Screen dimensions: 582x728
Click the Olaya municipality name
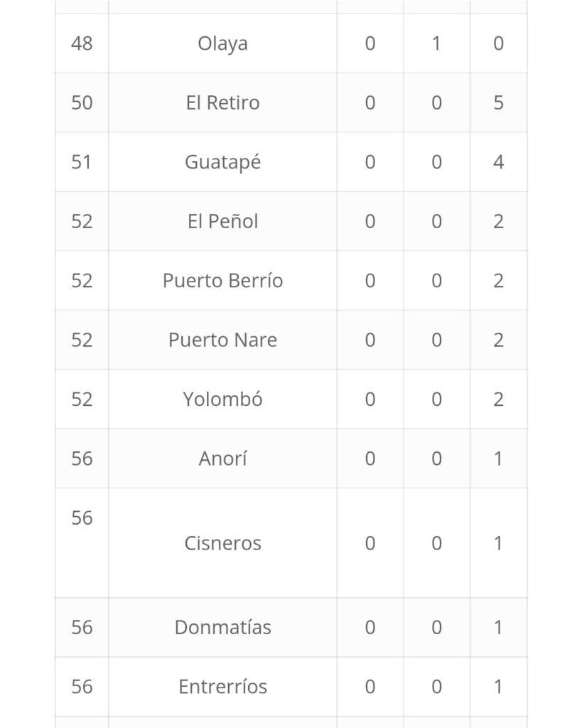[222, 43]
